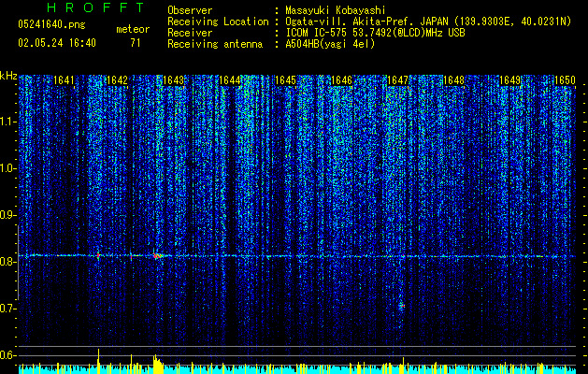Image resolution: width=588 pixels, height=374 pixels.
Task: Click the kHz axis unit label
Action: point(8,76)
